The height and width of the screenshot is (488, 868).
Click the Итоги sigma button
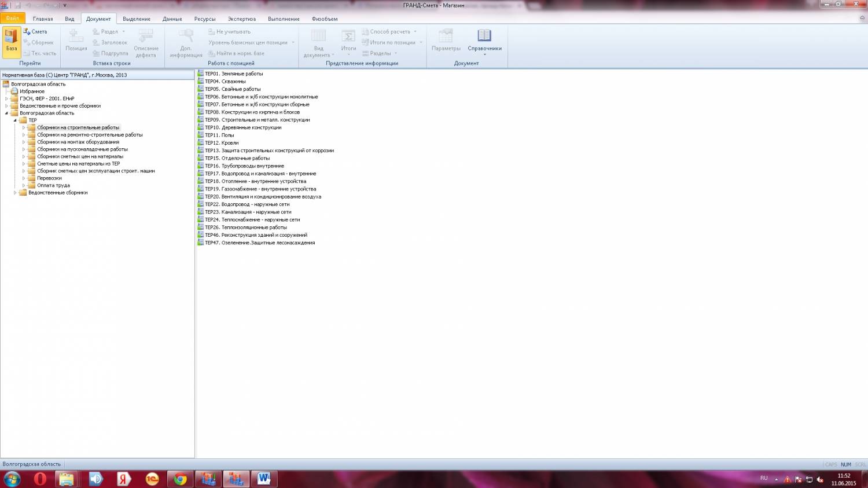click(x=348, y=41)
